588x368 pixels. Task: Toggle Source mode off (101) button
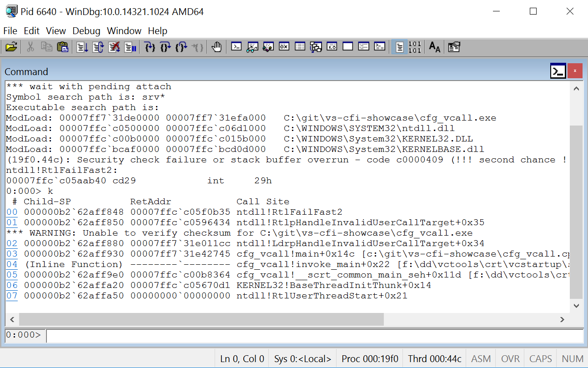pyautogui.click(x=415, y=47)
